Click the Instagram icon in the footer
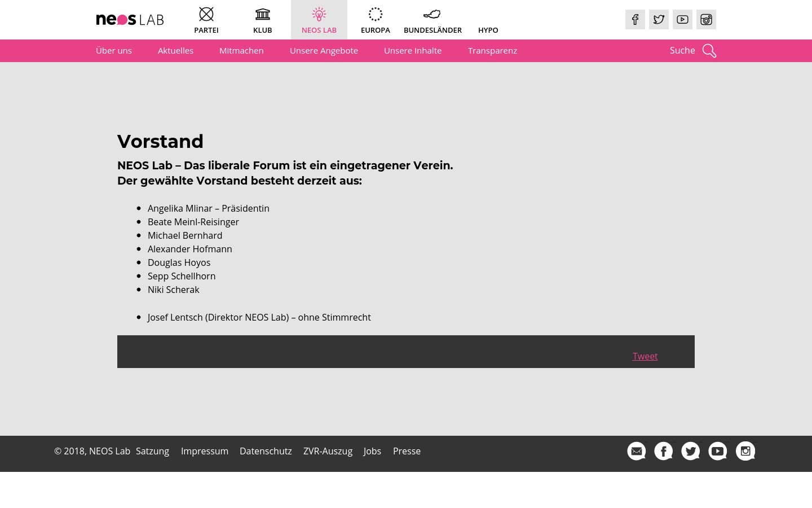The image size is (812, 508). pos(745,451)
